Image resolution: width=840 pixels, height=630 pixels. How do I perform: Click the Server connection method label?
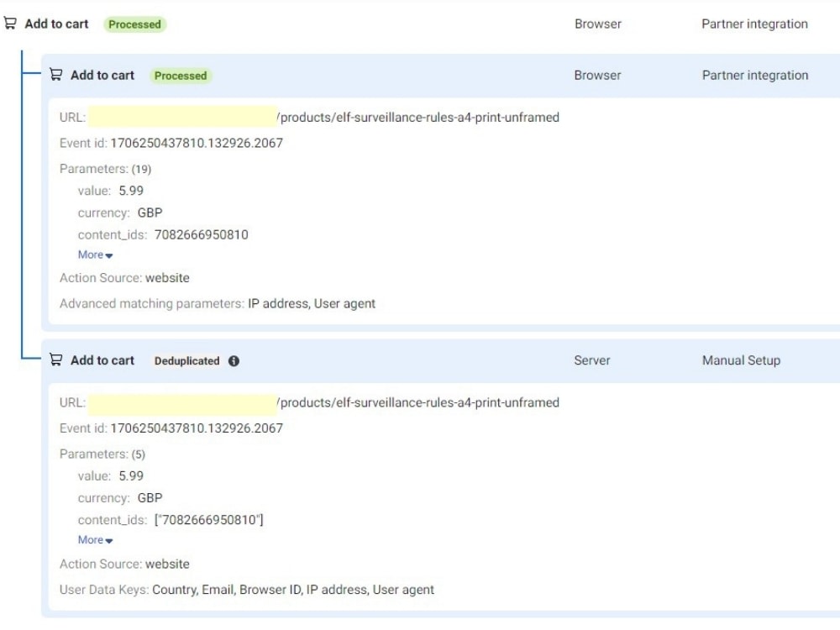591,360
